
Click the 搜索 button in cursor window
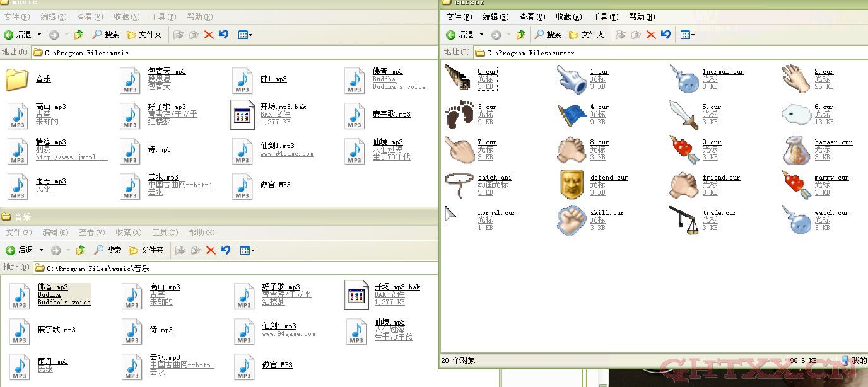(548, 35)
